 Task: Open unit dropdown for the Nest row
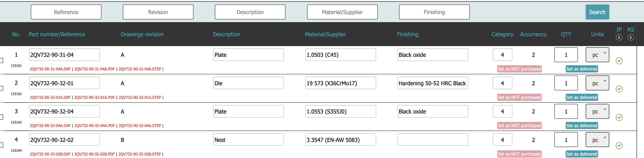point(597,140)
